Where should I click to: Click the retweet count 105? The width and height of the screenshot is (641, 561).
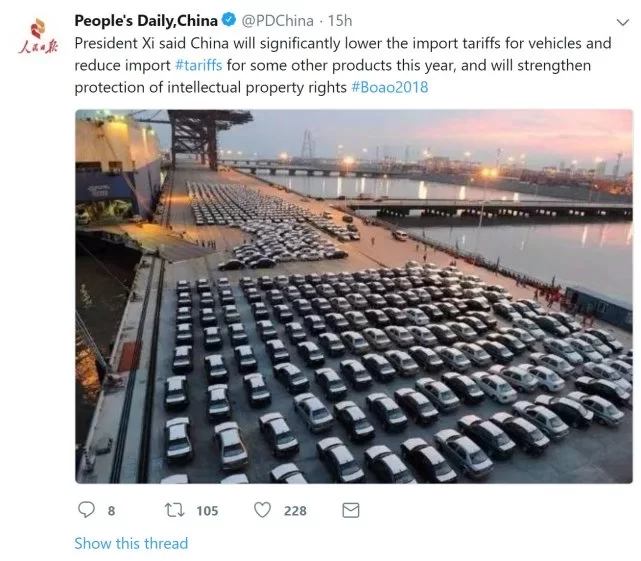point(206,511)
